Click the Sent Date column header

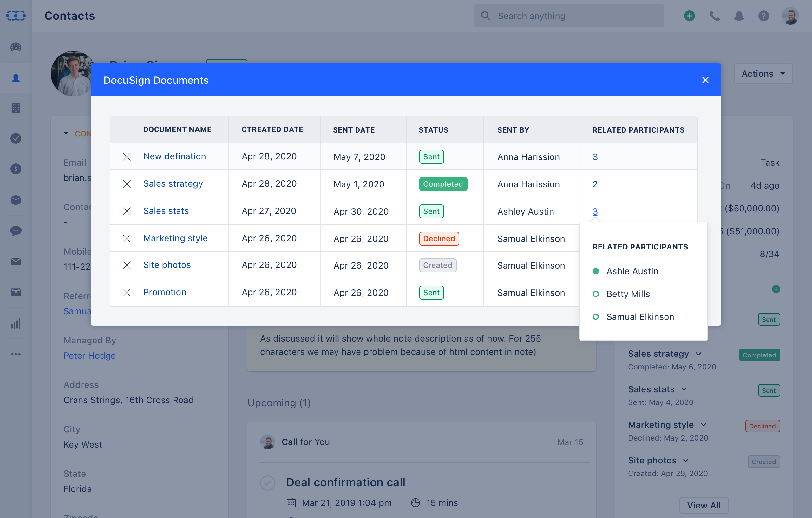(354, 130)
